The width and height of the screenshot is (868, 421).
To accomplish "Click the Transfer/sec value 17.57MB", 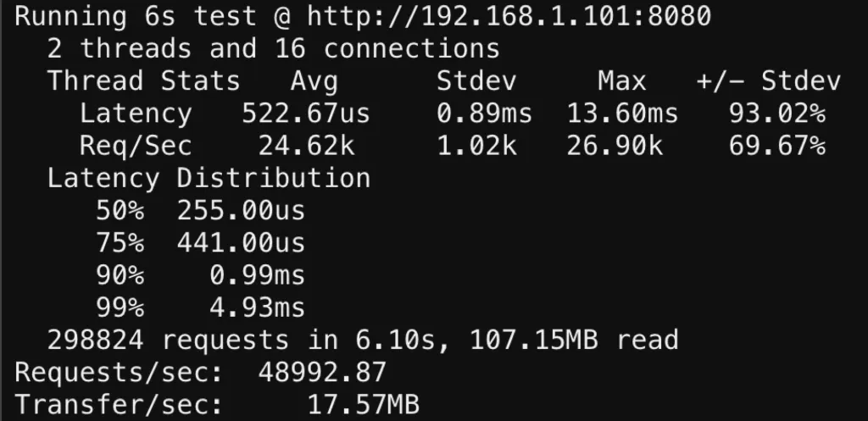I will pos(363,405).
